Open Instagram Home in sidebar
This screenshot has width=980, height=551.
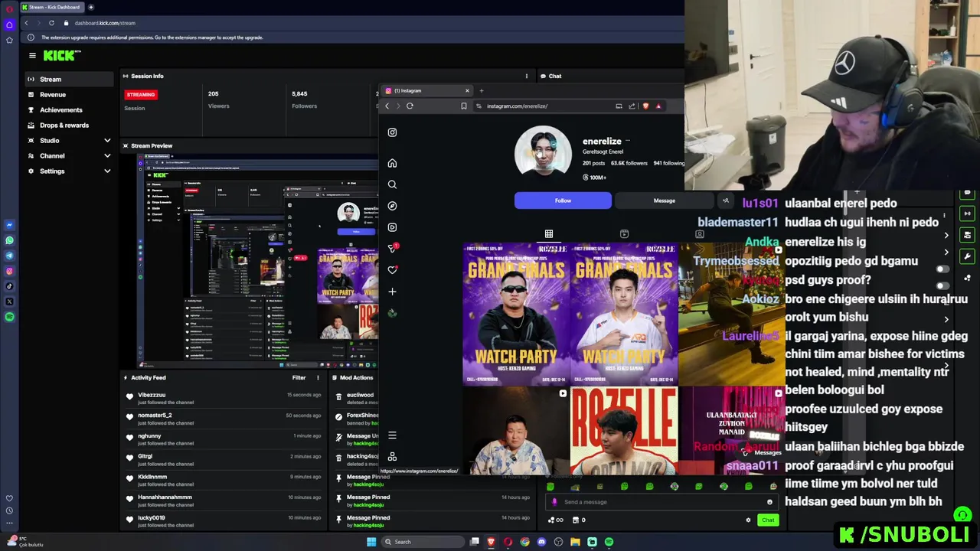pos(392,163)
